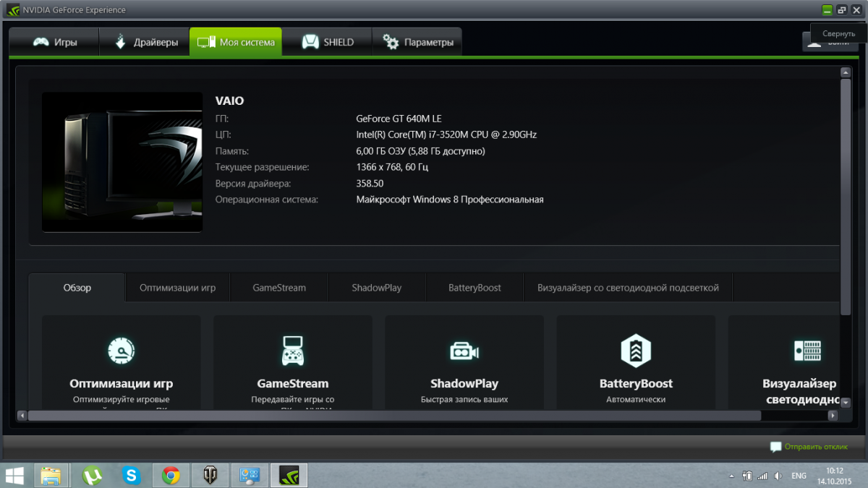Click the ShadowPlay camera icon
Screen dimensions: 868x488
click(464, 351)
